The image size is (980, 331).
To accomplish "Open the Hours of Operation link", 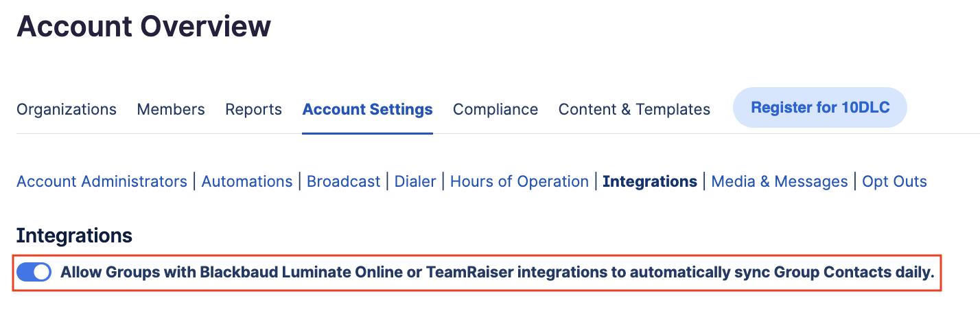I will point(520,181).
